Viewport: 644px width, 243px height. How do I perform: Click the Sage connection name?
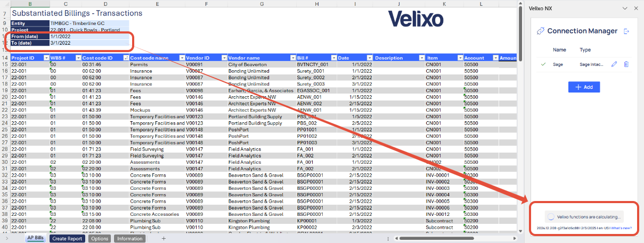[x=558, y=64]
